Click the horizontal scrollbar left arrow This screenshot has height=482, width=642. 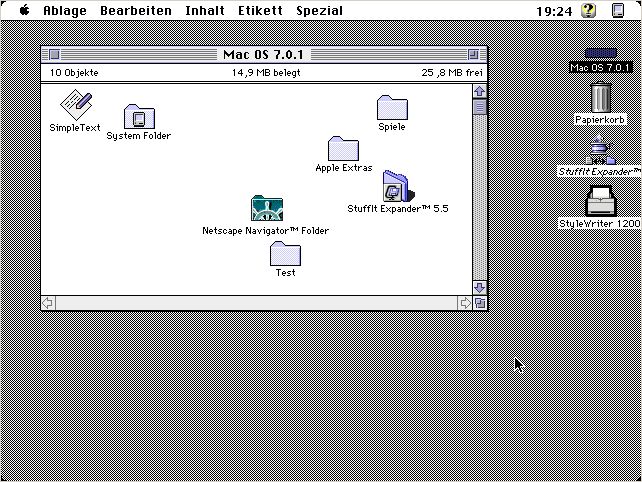(x=48, y=303)
